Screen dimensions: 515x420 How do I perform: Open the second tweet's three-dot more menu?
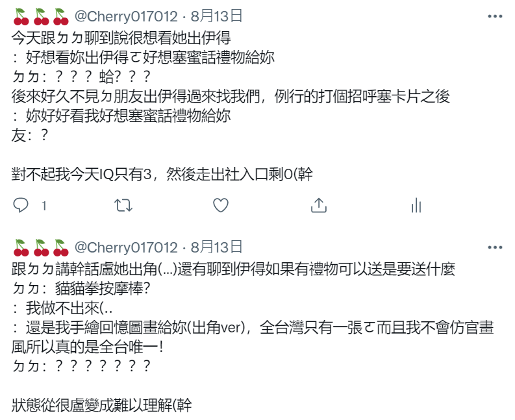click(x=495, y=247)
